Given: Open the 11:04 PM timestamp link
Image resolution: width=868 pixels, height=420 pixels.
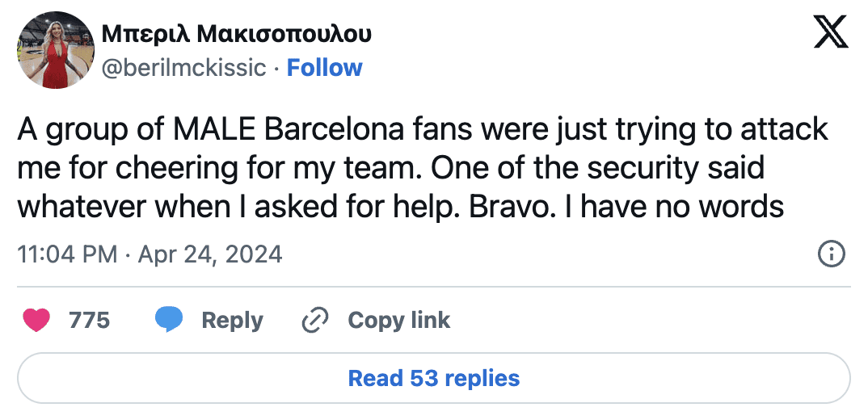Looking at the screenshot, I should [x=67, y=254].
